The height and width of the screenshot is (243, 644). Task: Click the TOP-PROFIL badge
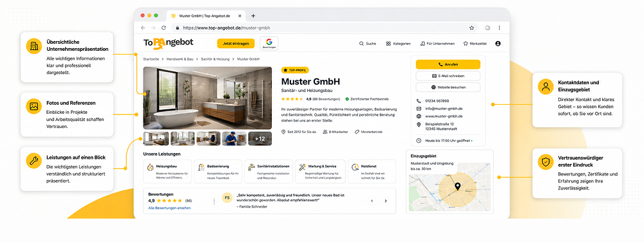coord(295,70)
